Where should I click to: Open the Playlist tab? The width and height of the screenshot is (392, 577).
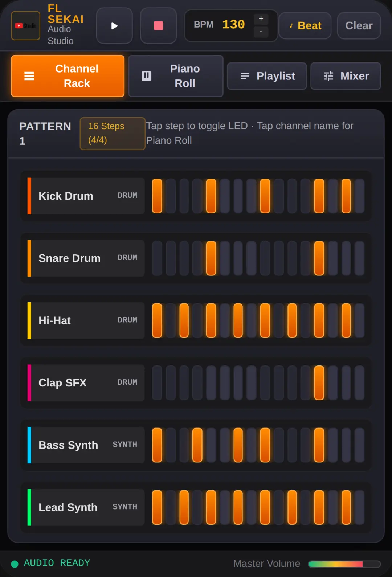[267, 76]
